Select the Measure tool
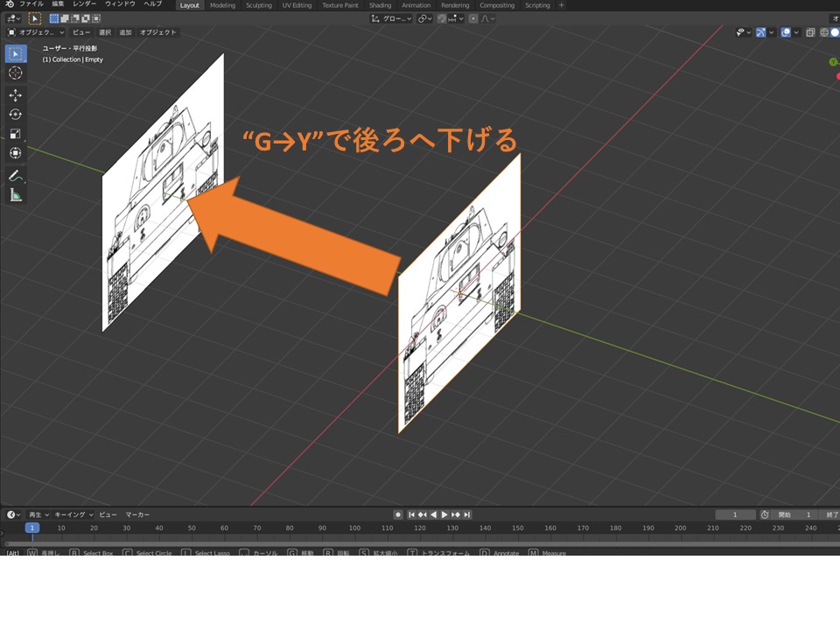 coord(16,195)
